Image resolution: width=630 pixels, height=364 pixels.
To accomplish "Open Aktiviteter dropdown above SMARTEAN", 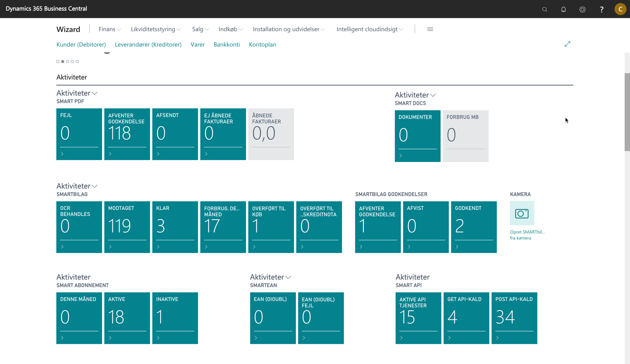I will 270,277.
